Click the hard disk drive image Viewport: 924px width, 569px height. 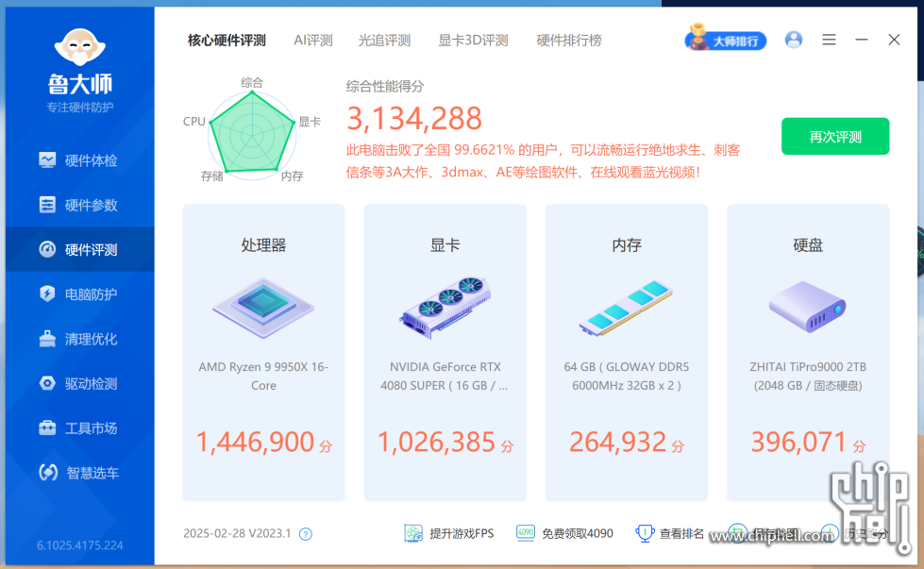[x=808, y=307]
